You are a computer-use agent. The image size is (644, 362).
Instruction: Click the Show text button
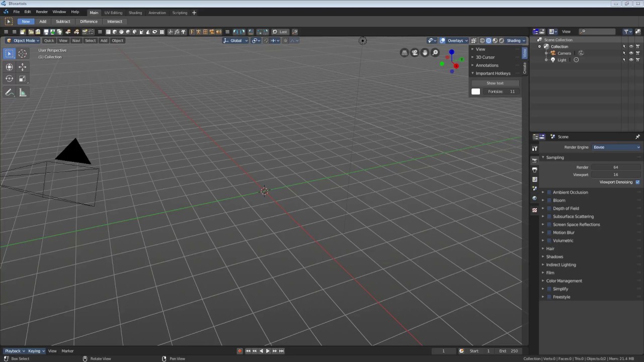(495, 83)
